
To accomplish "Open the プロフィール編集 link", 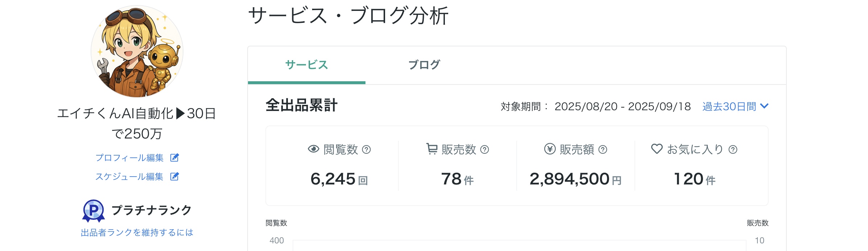I will [129, 158].
